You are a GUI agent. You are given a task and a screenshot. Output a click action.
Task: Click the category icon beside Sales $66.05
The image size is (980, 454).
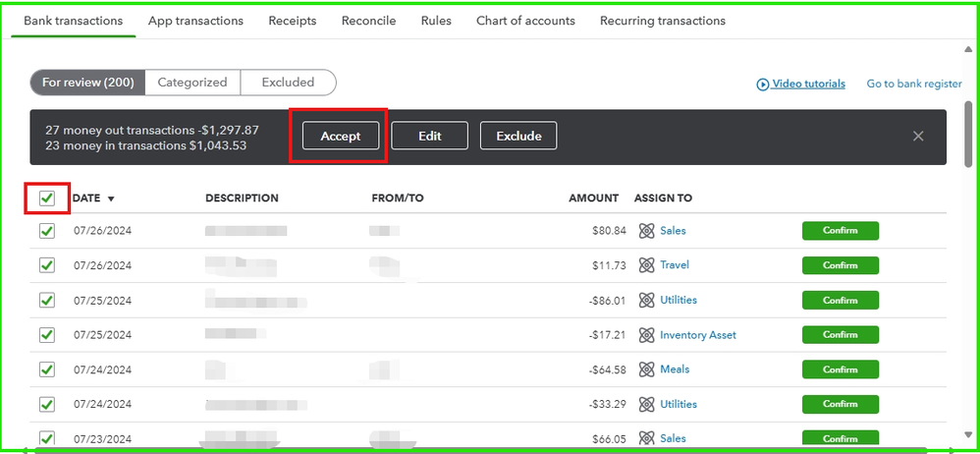tap(646, 438)
